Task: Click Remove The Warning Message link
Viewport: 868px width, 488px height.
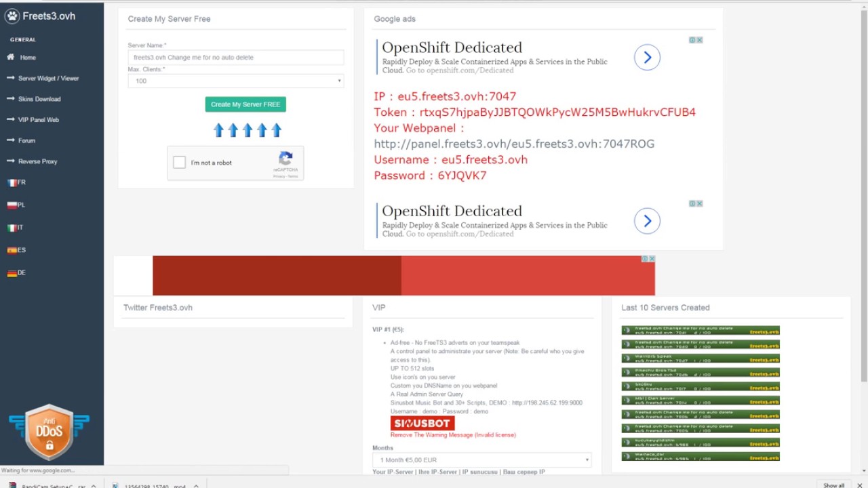Action: (453, 435)
